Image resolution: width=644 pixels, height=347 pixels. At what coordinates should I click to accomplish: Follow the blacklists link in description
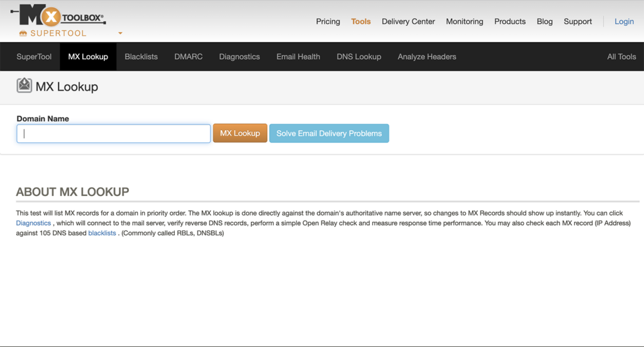[102, 233]
